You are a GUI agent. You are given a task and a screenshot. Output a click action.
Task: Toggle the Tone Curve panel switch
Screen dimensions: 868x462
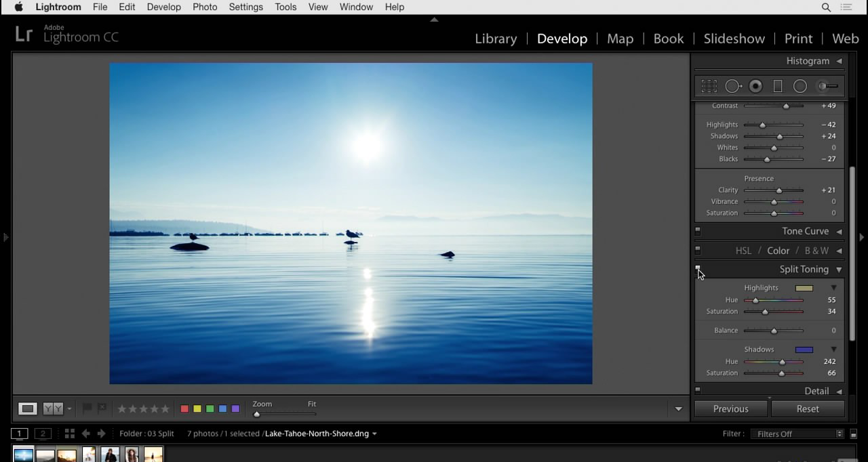[698, 231]
